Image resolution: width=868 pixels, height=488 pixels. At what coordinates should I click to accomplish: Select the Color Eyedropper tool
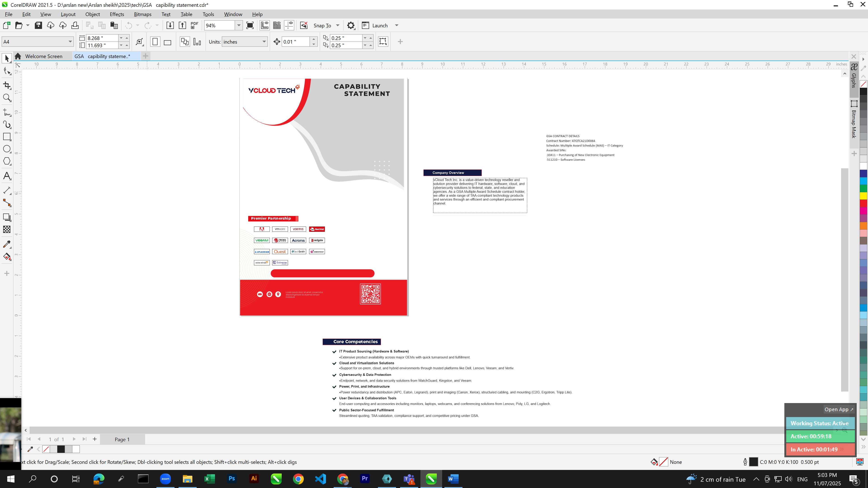(x=7, y=244)
